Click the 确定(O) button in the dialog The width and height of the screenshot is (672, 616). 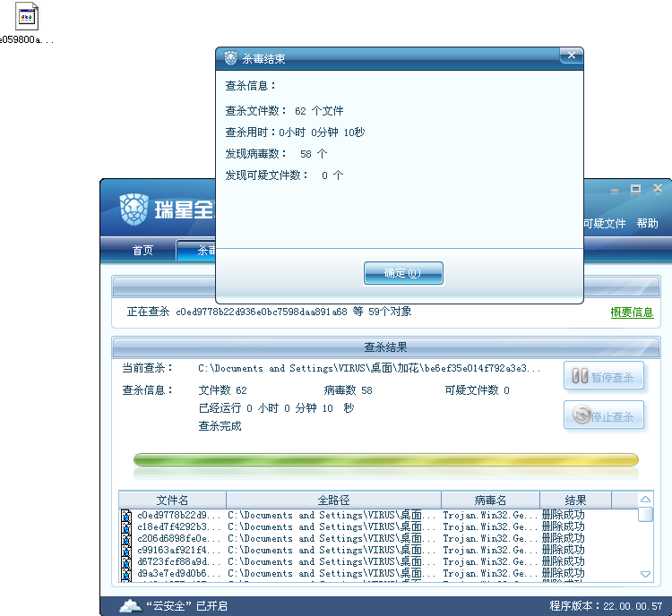pos(403,273)
